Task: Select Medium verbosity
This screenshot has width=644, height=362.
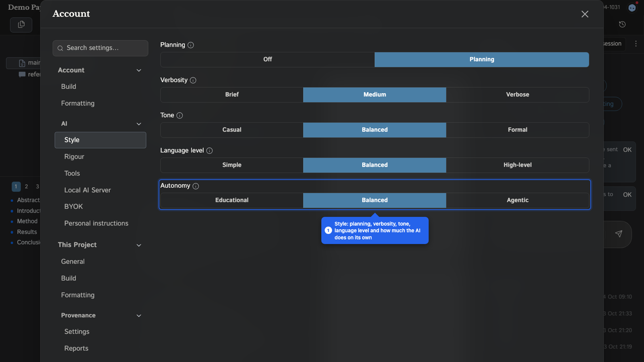Action: pyautogui.click(x=375, y=95)
